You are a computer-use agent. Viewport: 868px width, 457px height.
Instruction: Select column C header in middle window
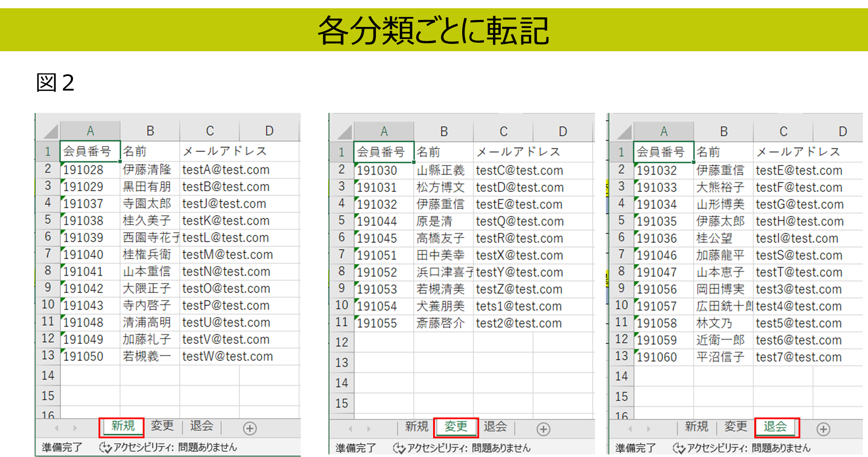click(503, 132)
